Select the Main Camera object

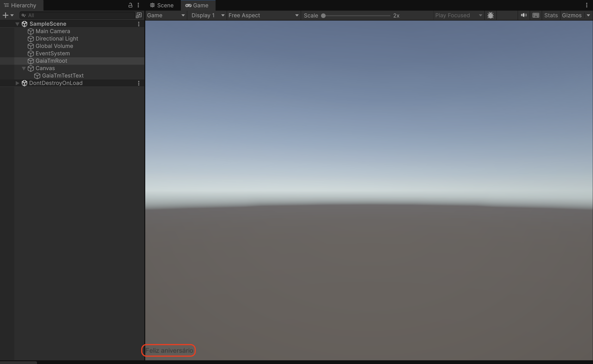click(x=53, y=31)
